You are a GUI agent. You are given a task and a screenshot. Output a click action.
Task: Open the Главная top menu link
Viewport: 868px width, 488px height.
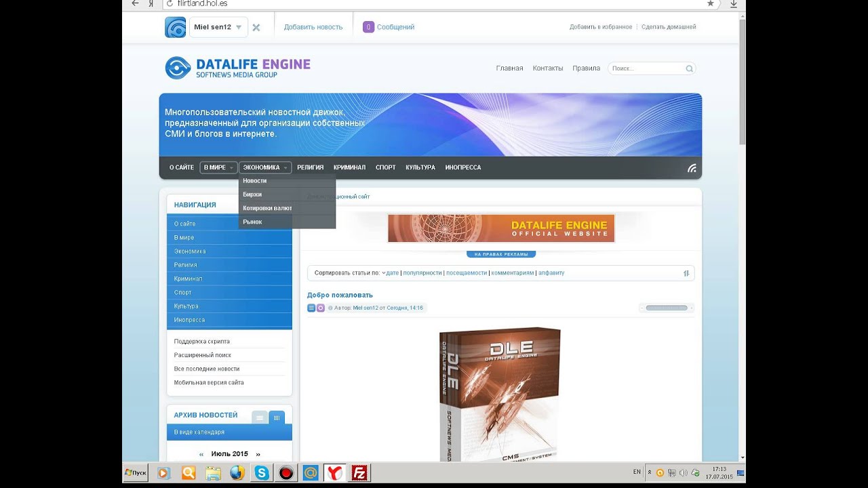click(x=509, y=68)
